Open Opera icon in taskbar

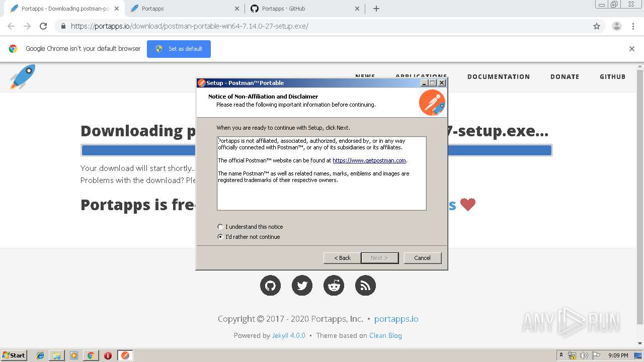[x=108, y=355]
